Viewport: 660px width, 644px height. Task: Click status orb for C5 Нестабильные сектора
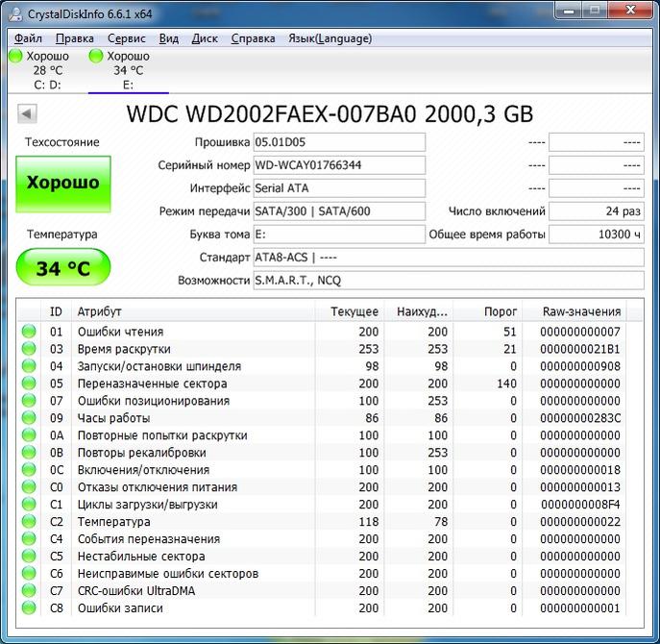click(x=29, y=556)
